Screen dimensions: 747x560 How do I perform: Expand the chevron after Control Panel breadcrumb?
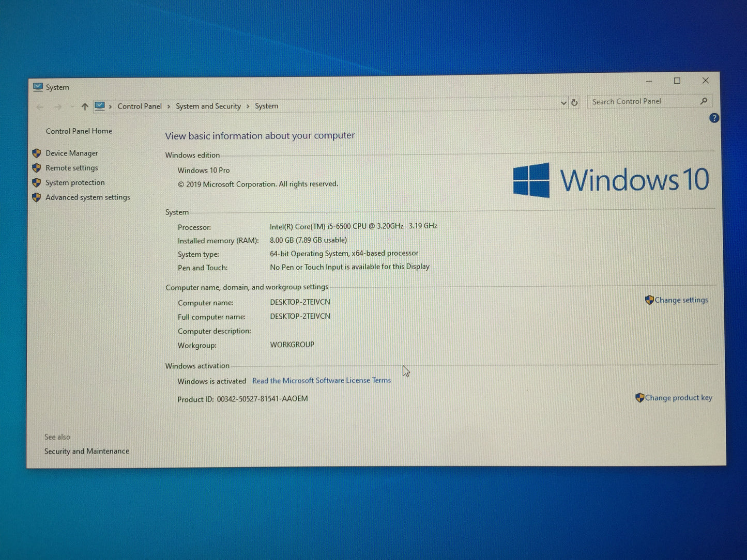pyautogui.click(x=169, y=106)
